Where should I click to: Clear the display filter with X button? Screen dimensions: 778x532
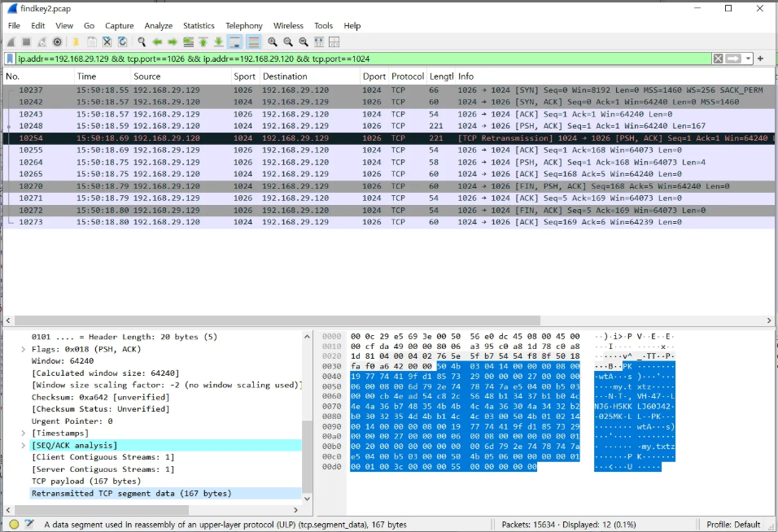pyautogui.click(x=718, y=59)
